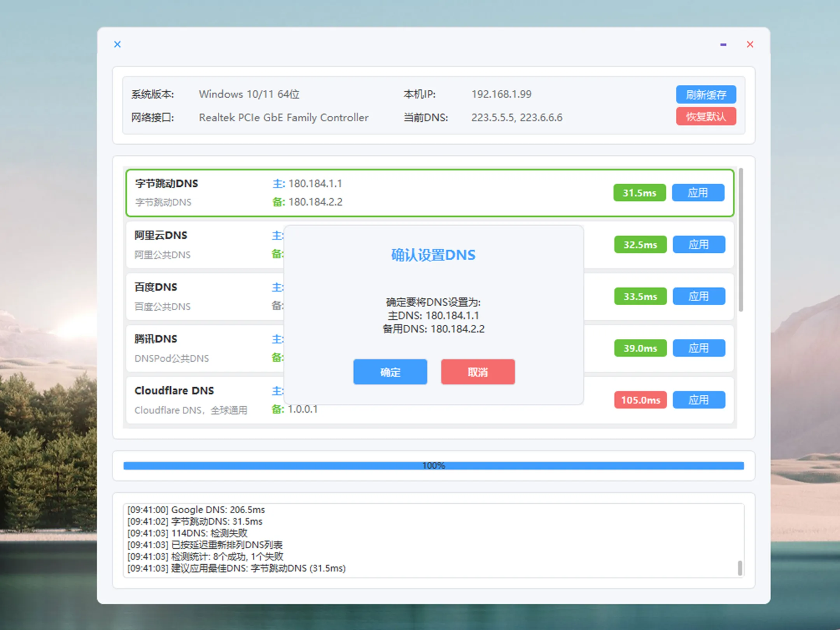Apply Cloudflare DNS via its 应用 button

[x=699, y=399]
